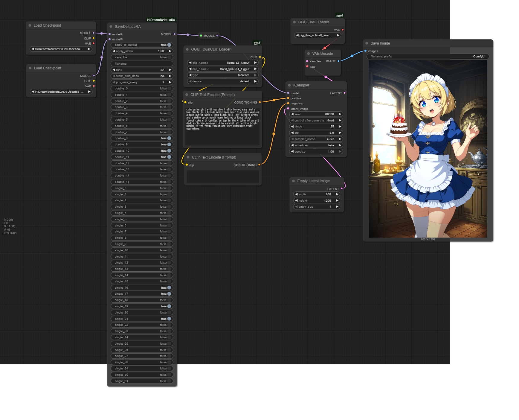
Task: Click the LATENT output socket of Empty Latent Image
Action: point(342,189)
